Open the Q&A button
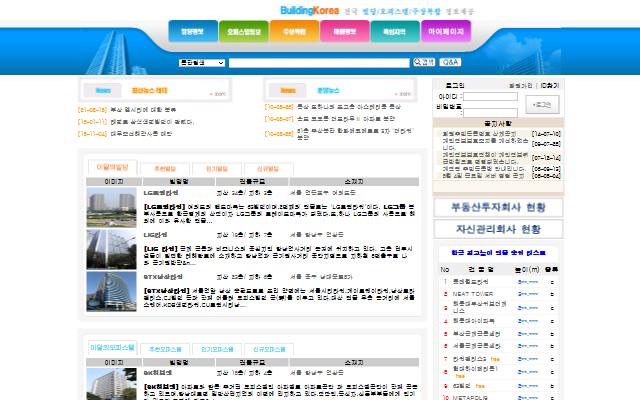 coord(450,62)
